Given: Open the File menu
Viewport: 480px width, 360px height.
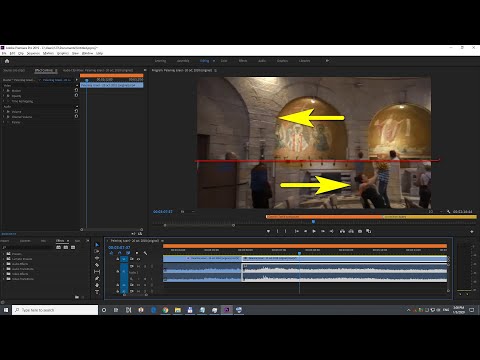Looking at the screenshot, I should point(4,53).
